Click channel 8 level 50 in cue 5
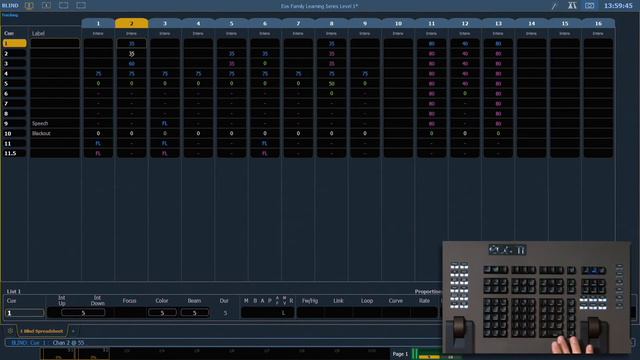Image resolution: width=640 pixels, height=360 pixels. (x=331, y=84)
